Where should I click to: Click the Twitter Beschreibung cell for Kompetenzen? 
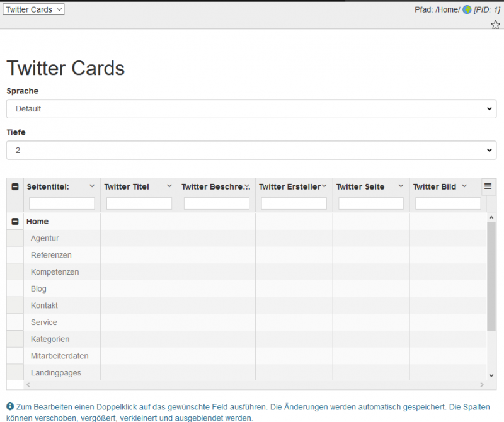pos(217,272)
